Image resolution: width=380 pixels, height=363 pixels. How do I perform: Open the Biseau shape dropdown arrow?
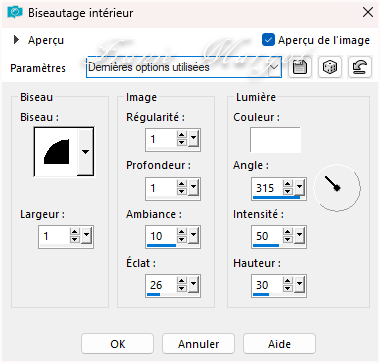coord(86,152)
